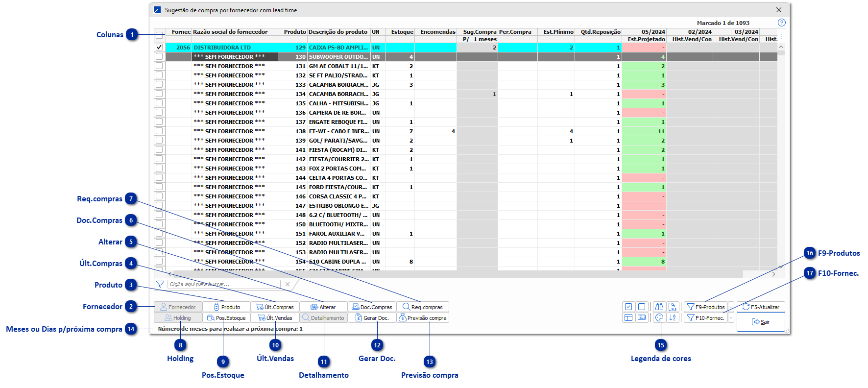This screenshot has height=388, width=868.
Task: Select the CAMERA DE RE BOR... description cell
Action: (x=339, y=113)
